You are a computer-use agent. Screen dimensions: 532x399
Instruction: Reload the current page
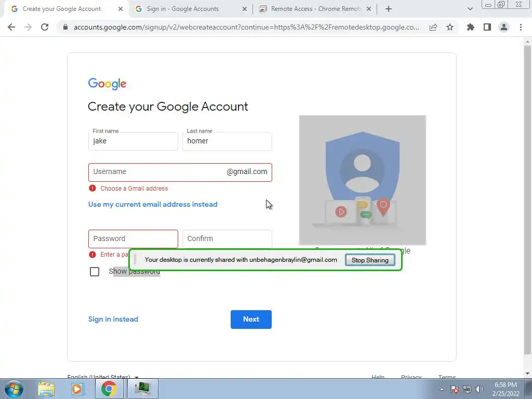(45, 27)
